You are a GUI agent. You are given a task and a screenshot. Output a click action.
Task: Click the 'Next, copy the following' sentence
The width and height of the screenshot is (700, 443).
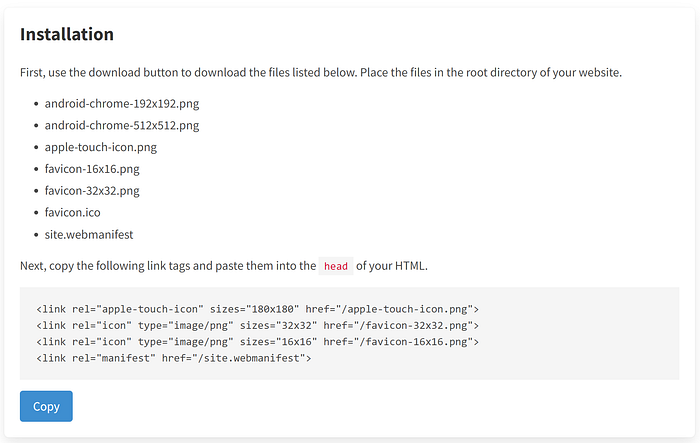tap(224, 266)
